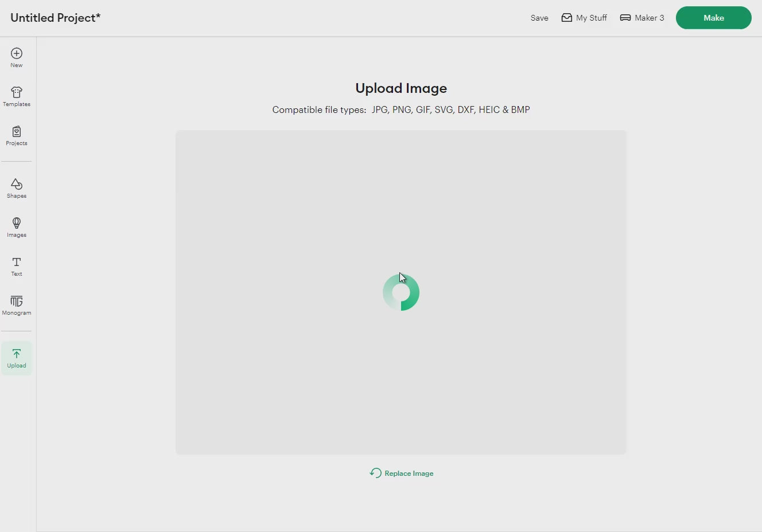Open the Templates panel
This screenshot has height=532, width=762.
17,97
